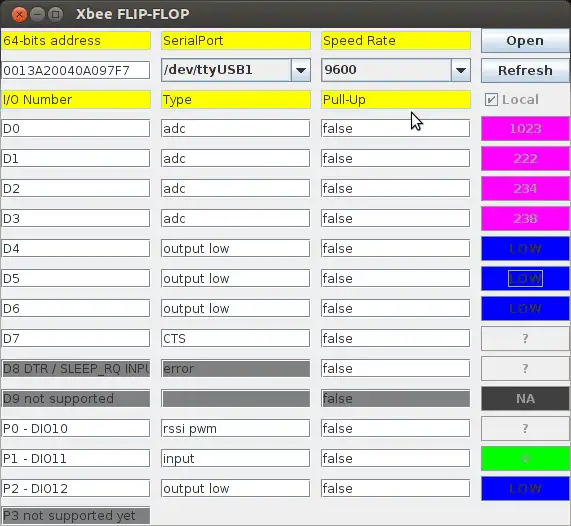Close the Xbee FLIP-FLOP window
This screenshot has height=526, width=571.
19,15
